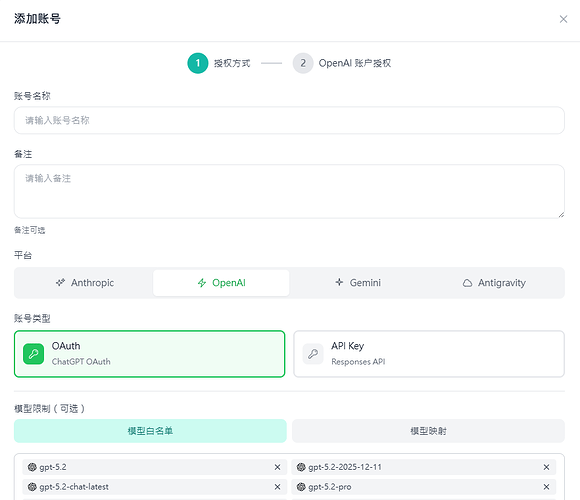
Task: Choose the API Key account type card
Action: [429, 354]
